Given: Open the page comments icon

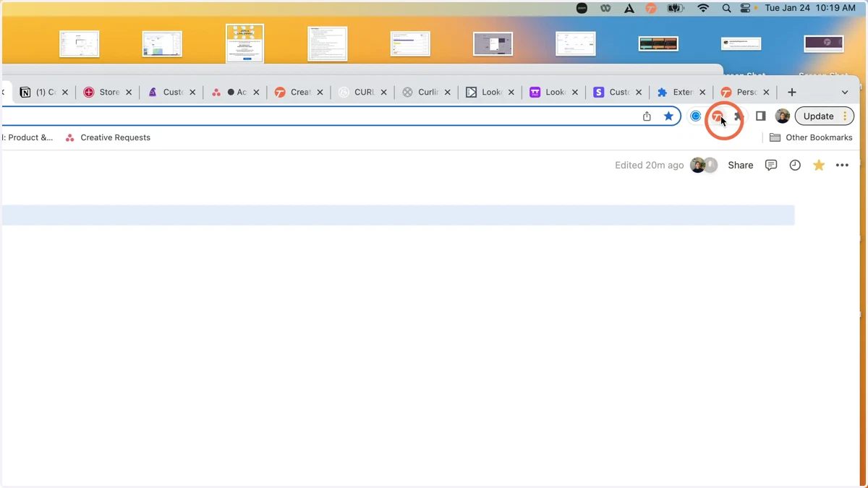Looking at the screenshot, I should 771,166.
